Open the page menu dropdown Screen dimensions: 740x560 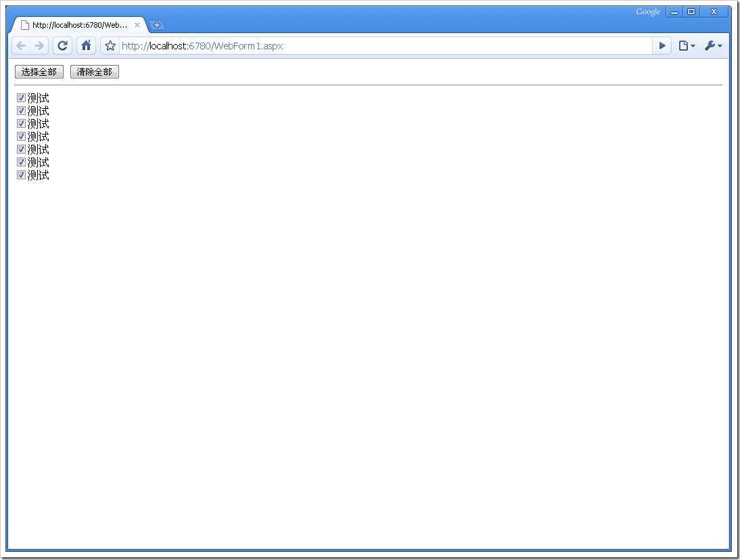(687, 46)
